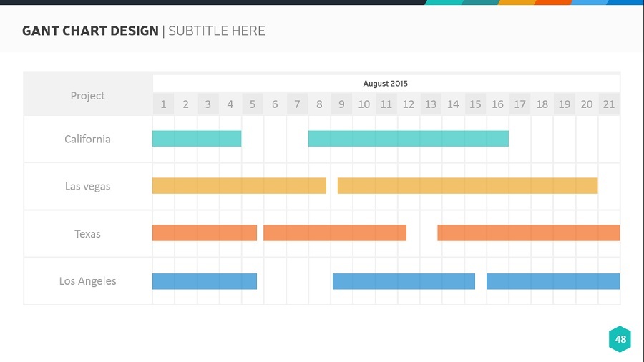Select day 21 in the date header
Viewport: 644px width, 362px height.
(x=609, y=104)
